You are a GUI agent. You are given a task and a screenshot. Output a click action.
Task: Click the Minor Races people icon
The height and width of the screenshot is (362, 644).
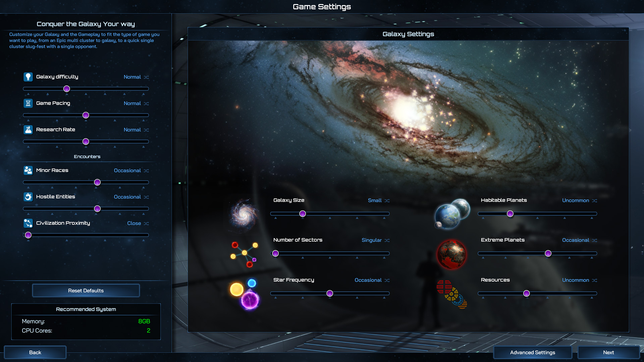(28, 170)
